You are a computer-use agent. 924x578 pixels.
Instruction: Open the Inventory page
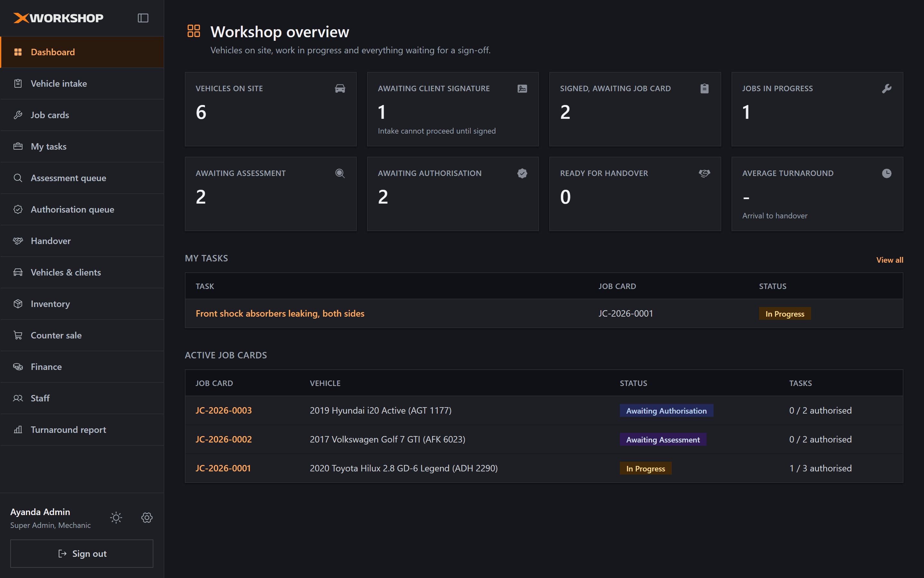coord(82,304)
